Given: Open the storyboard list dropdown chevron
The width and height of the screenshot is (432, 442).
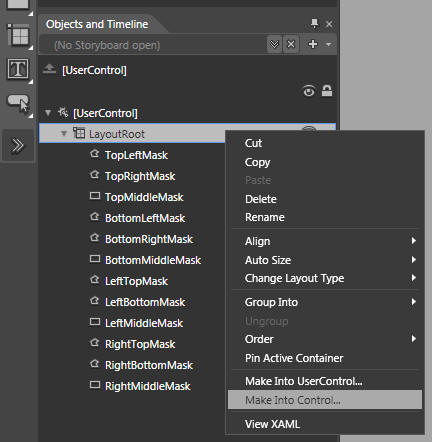Looking at the screenshot, I should click(x=274, y=44).
